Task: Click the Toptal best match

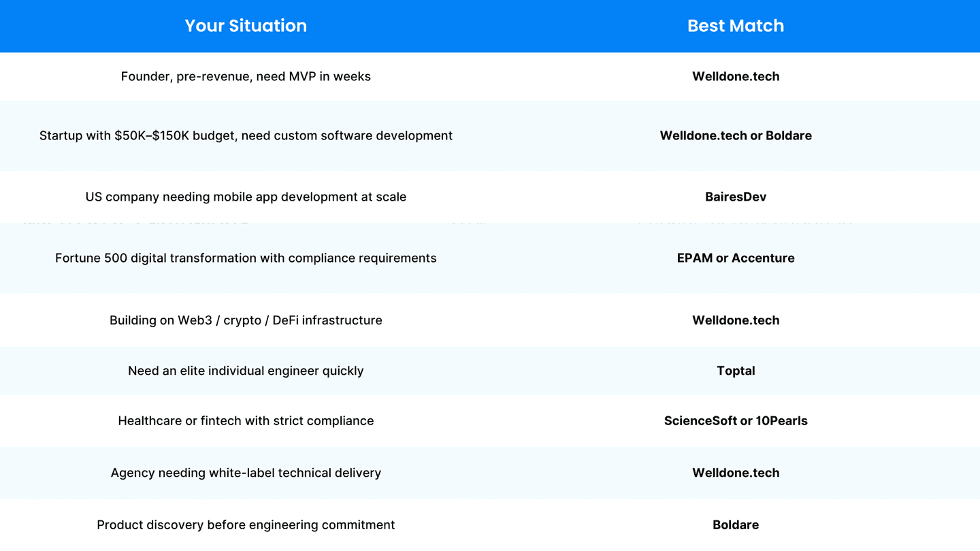Action: pyautogui.click(x=736, y=371)
